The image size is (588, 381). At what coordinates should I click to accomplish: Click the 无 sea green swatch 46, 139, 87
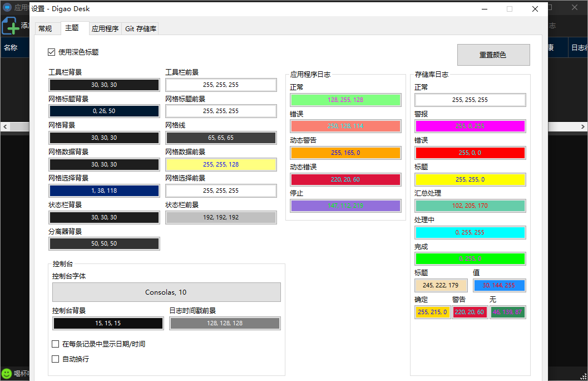[507, 312]
